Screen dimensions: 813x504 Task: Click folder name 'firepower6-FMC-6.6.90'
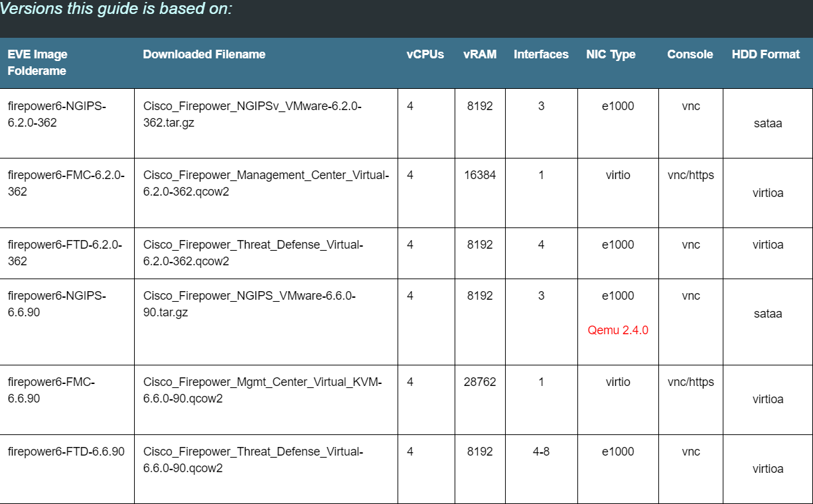[52, 390]
